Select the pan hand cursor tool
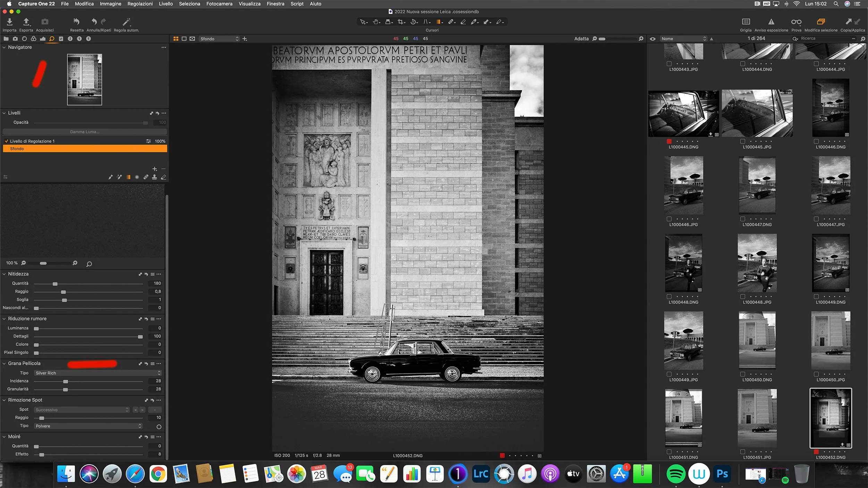Viewport: 868px width, 488px height. pyautogui.click(x=376, y=22)
